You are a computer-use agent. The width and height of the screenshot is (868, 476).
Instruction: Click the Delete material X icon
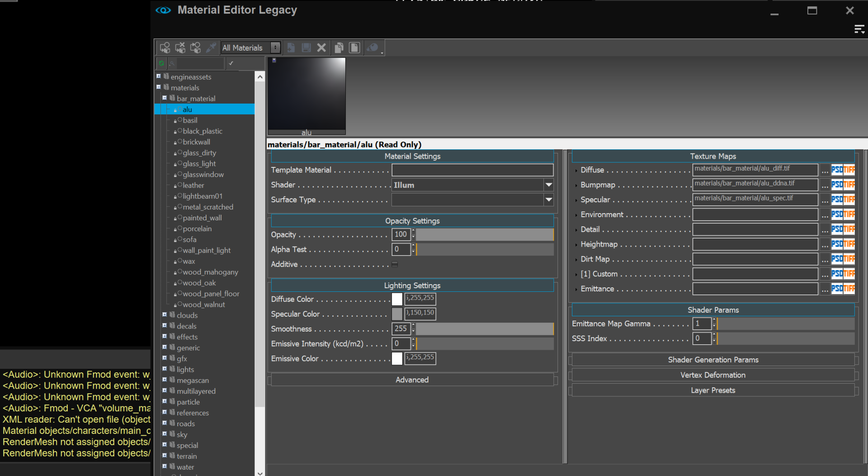321,48
